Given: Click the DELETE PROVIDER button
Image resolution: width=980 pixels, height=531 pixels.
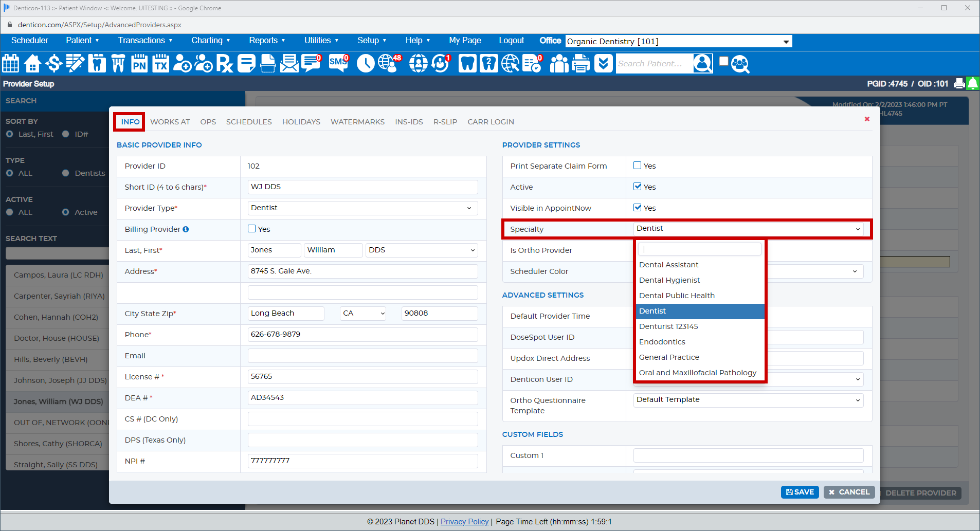Looking at the screenshot, I should coord(920,493).
